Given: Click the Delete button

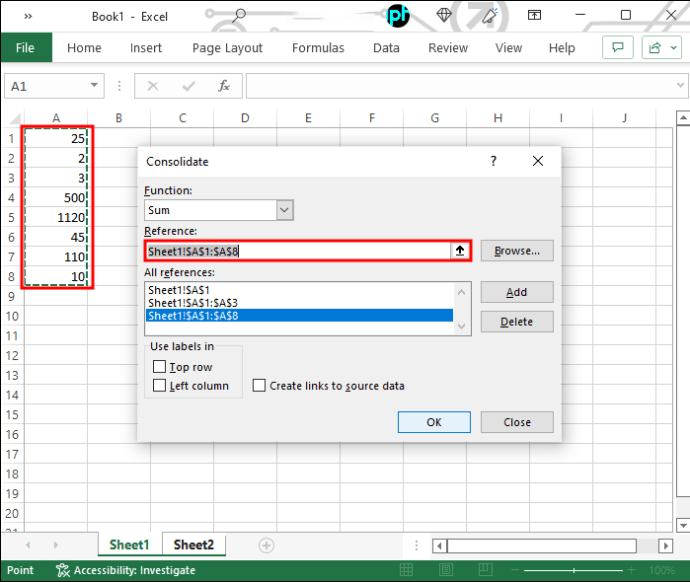Looking at the screenshot, I should coord(517,322).
